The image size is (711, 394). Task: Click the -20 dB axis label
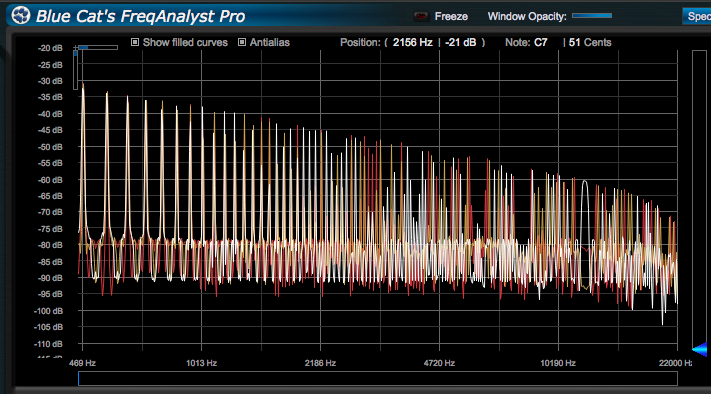tap(50, 48)
